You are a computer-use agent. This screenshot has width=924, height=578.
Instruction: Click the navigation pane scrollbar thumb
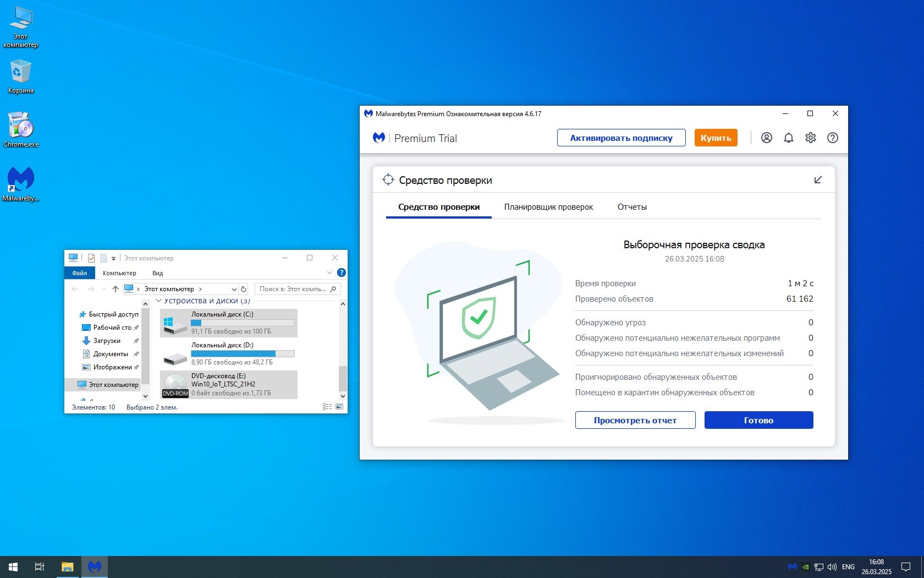point(145,345)
